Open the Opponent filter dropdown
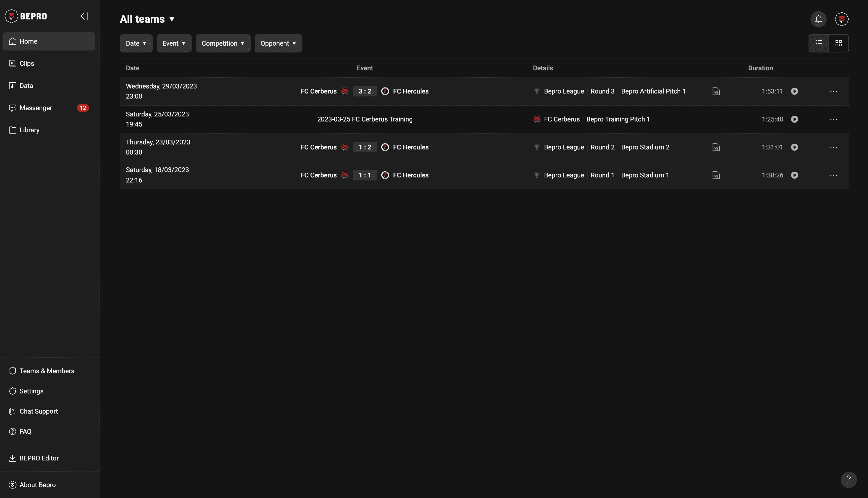This screenshot has height=498, width=868. [x=278, y=43]
